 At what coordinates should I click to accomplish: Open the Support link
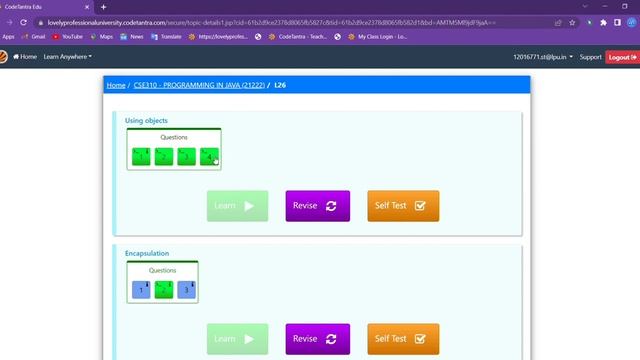pyautogui.click(x=590, y=57)
